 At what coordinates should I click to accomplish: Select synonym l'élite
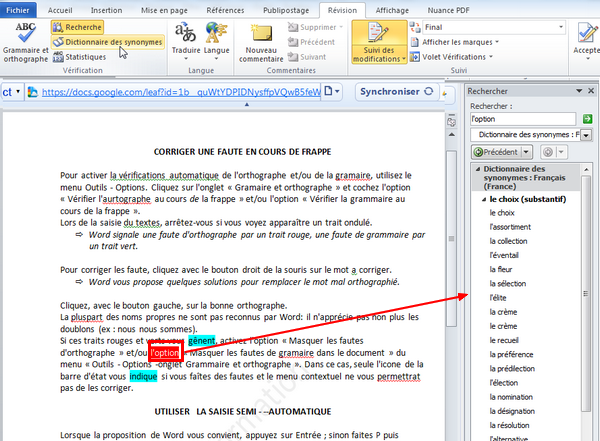pyautogui.click(x=498, y=298)
